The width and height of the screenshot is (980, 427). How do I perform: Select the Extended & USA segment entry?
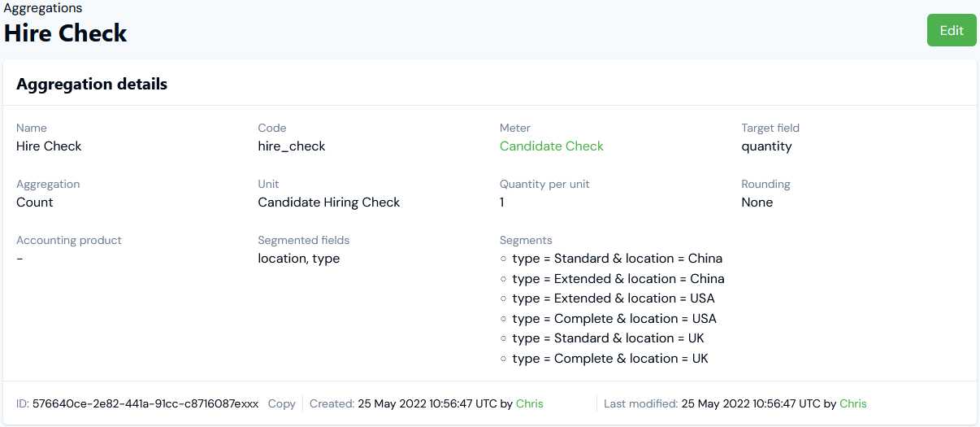(613, 298)
